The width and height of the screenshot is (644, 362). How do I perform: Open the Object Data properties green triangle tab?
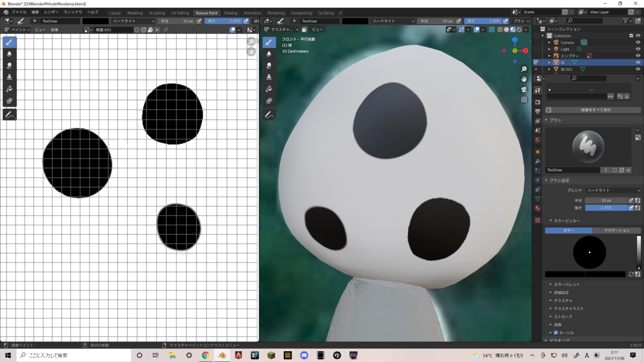tap(538, 199)
